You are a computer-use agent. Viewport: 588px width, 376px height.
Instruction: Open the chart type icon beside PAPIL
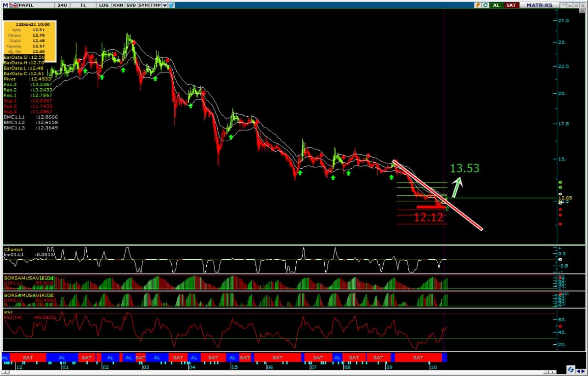(13, 5)
